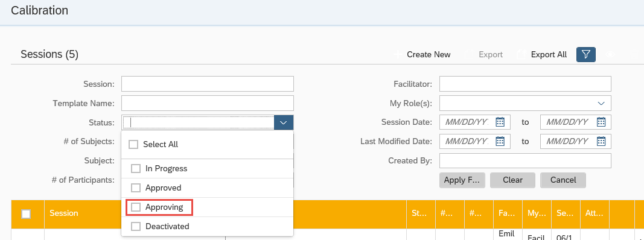Image resolution: width=644 pixels, height=240 pixels.
Task: Check the In Progress status option
Action: [x=136, y=169]
